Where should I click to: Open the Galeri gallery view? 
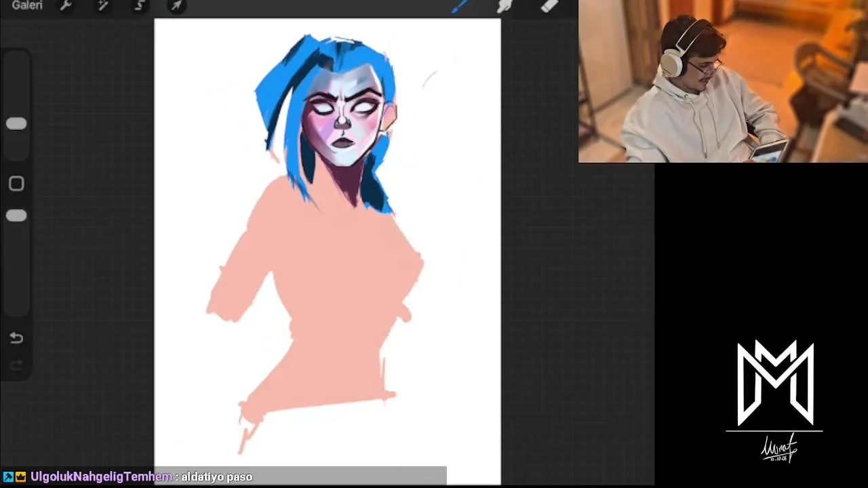27,5
